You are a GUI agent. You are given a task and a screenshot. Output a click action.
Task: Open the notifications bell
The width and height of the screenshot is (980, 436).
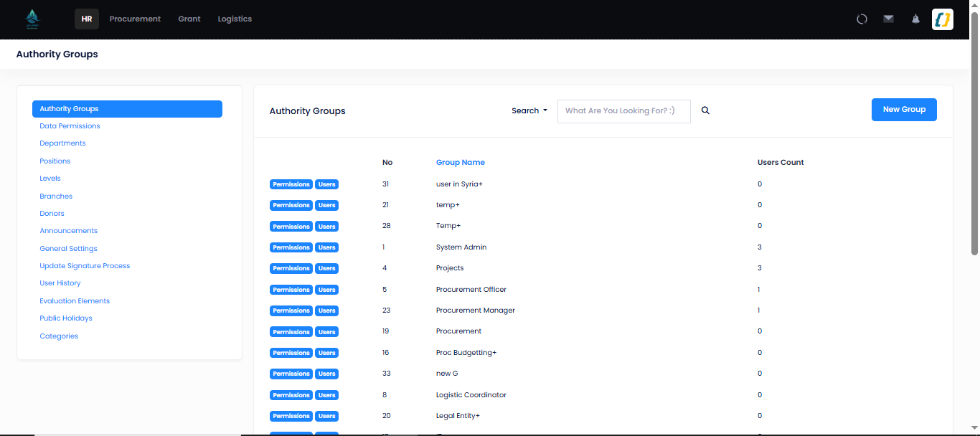click(915, 19)
